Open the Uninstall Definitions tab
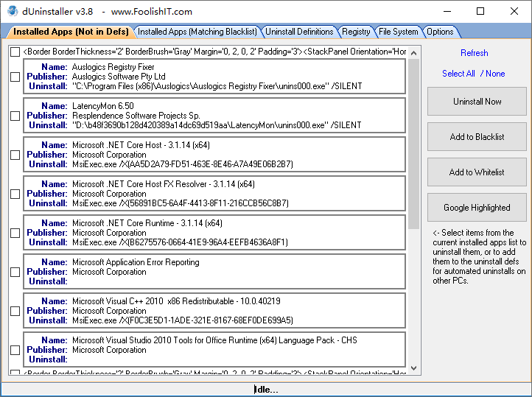532x397 pixels. coord(299,32)
